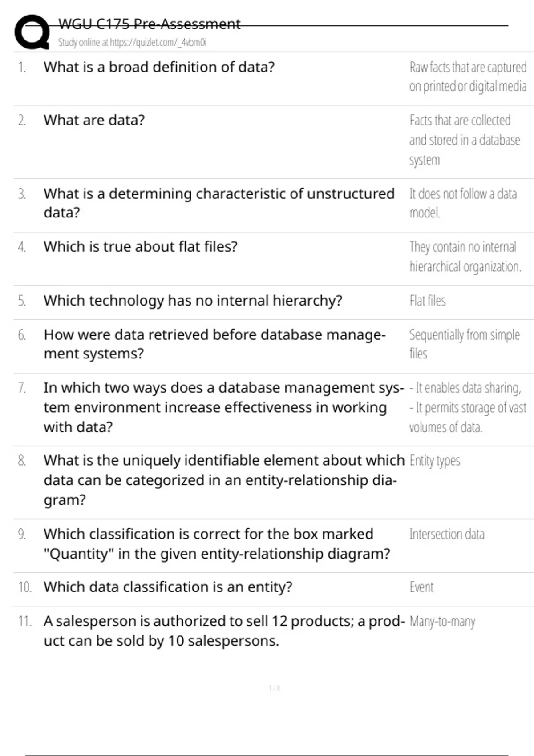Click the Quizlet Q logo icon
This screenshot has width=534, height=756.
(x=32, y=32)
